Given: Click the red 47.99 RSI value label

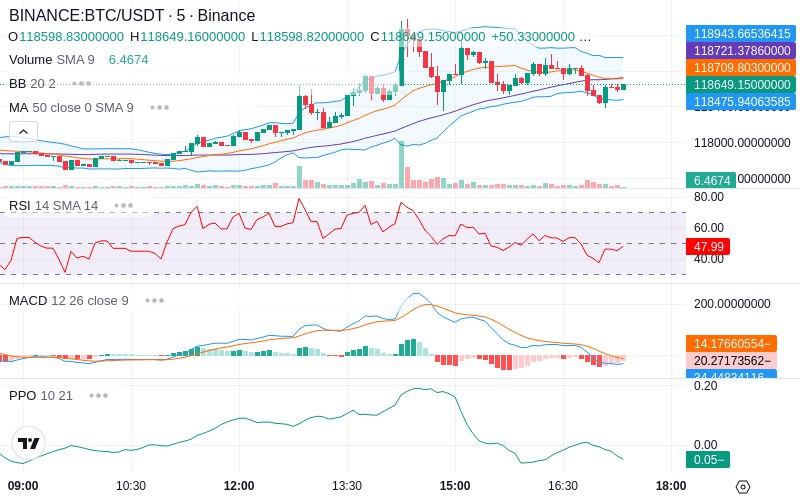Looking at the screenshot, I should (x=708, y=246).
